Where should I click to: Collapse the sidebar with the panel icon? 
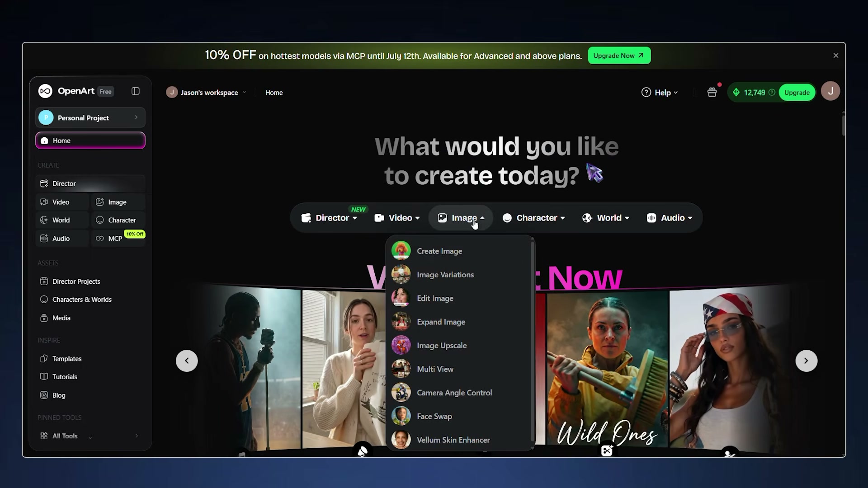[x=136, y=91]
